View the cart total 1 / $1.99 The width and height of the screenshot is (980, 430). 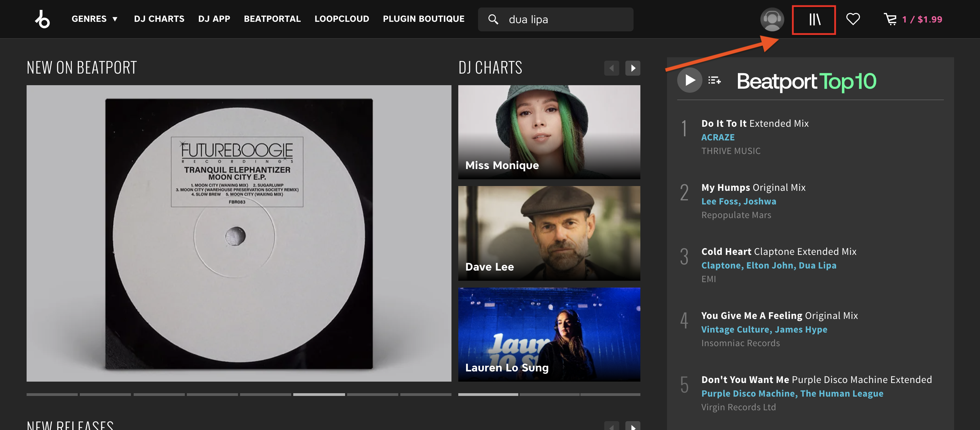coord(922,19)
